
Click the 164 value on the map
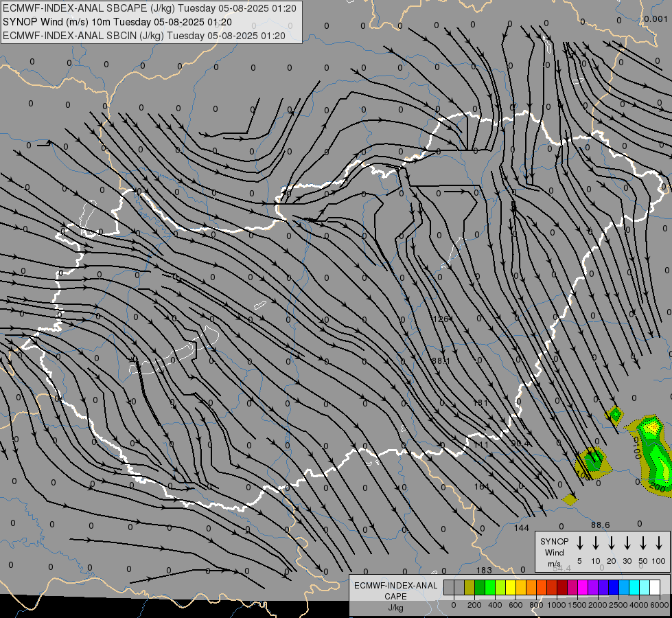coord(482,486)
